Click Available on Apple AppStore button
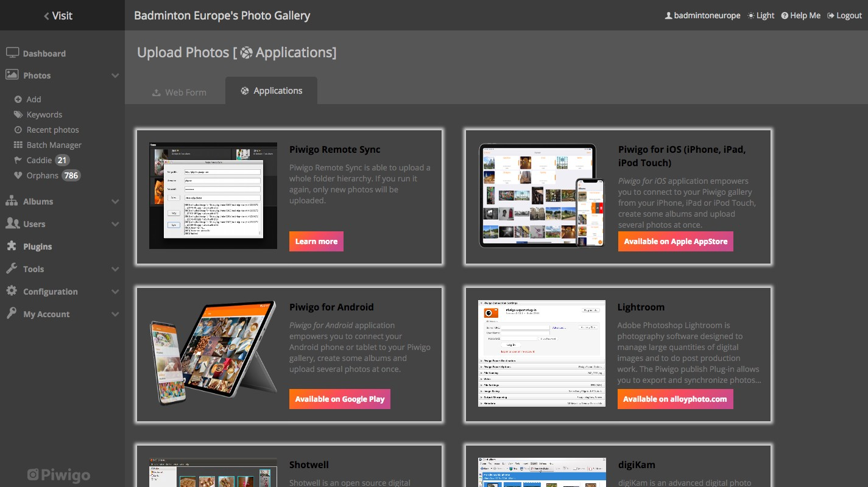Viewport: 868px width, 487px height. [x=676, y=241]
